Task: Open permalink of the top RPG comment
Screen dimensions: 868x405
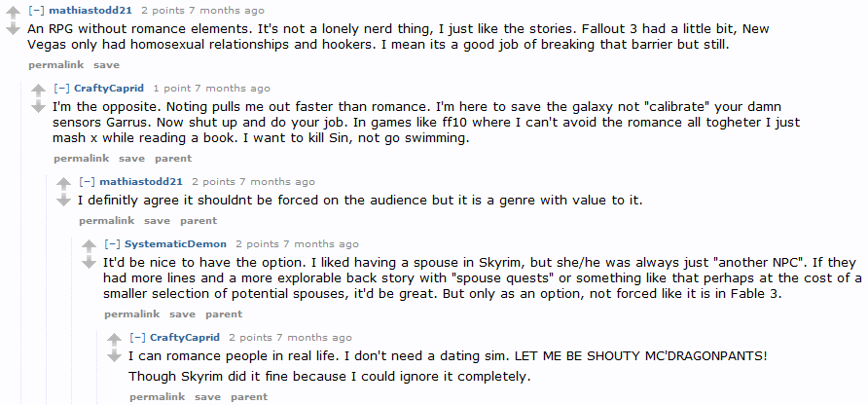Action: pos(56,65)
